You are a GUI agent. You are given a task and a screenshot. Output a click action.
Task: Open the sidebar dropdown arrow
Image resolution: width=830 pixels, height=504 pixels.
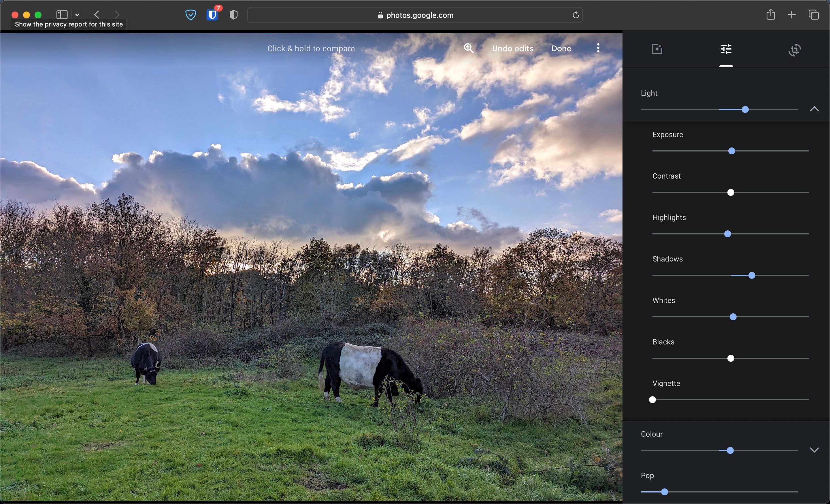pyautogui.click(x=77, y=15)
